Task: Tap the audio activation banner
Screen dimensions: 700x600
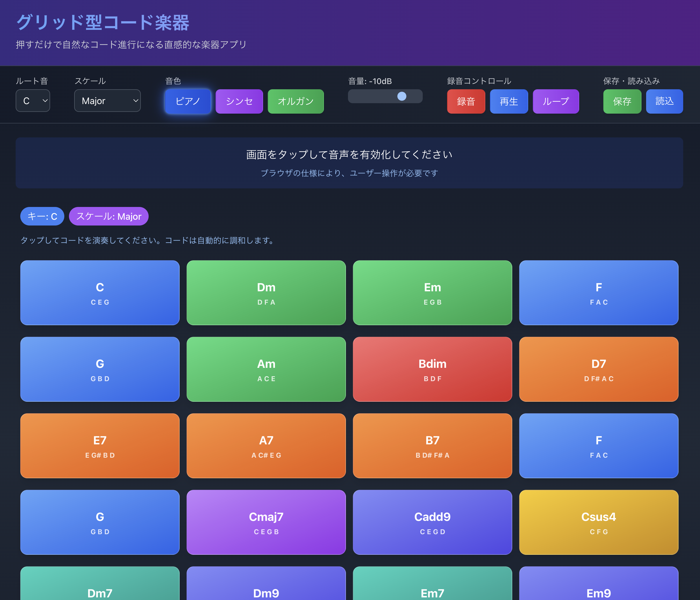Action: 349,163
